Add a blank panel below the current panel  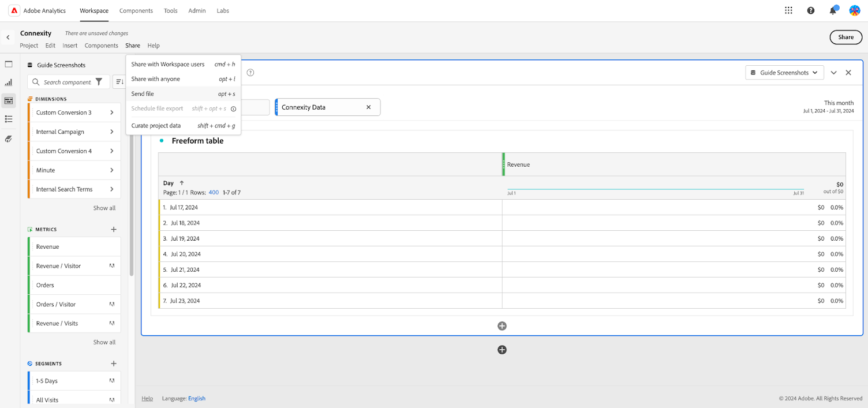pos(502,350)
